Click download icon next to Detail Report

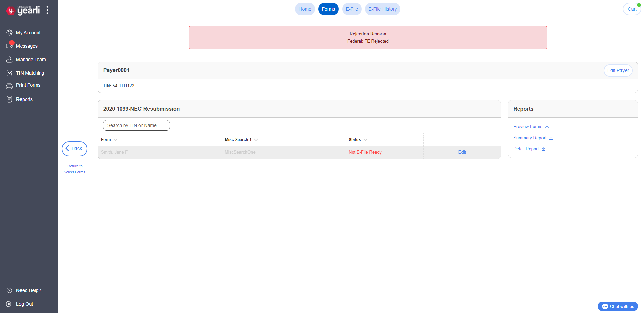pyautogui.click(x=544, y=149)
